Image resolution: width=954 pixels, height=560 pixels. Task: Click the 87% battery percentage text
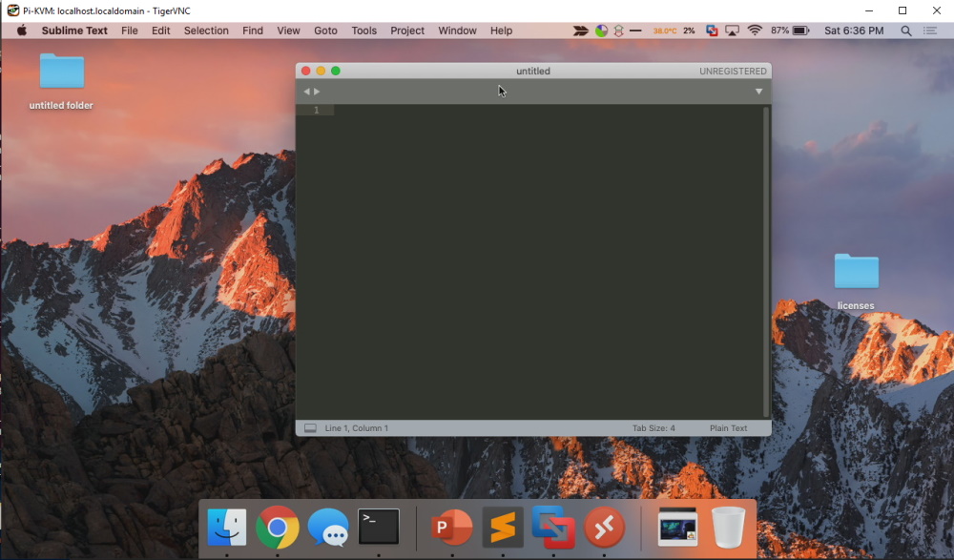779,31
